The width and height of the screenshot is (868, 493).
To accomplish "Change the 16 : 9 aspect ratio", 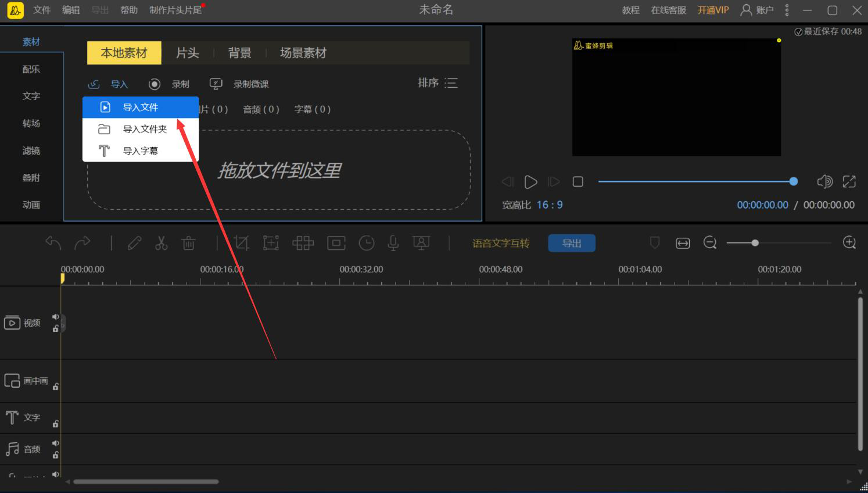I will click(550, 205).
